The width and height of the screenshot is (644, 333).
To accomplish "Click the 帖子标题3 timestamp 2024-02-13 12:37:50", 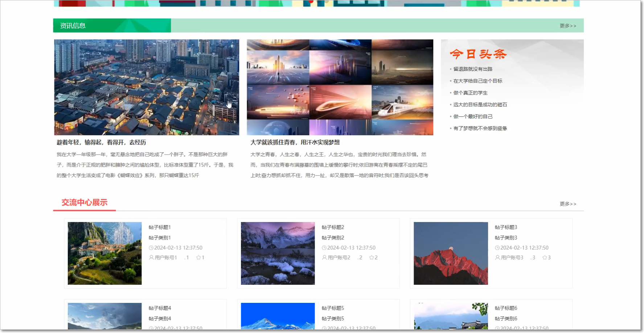I will point(524,248).
